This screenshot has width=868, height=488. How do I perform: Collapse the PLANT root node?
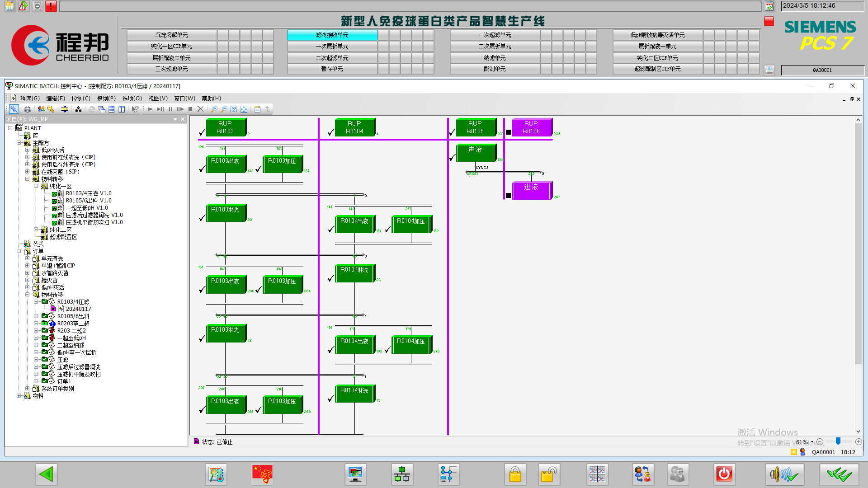pyautogui.click(x=10, y=128)
